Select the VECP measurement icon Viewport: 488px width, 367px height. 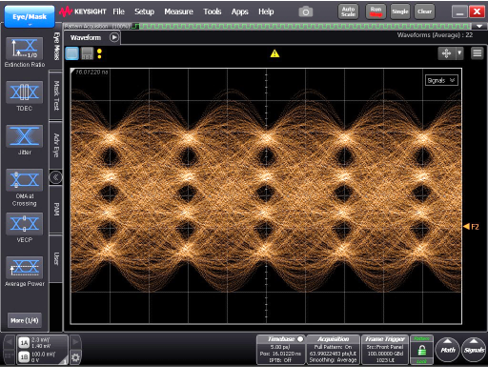25,224
